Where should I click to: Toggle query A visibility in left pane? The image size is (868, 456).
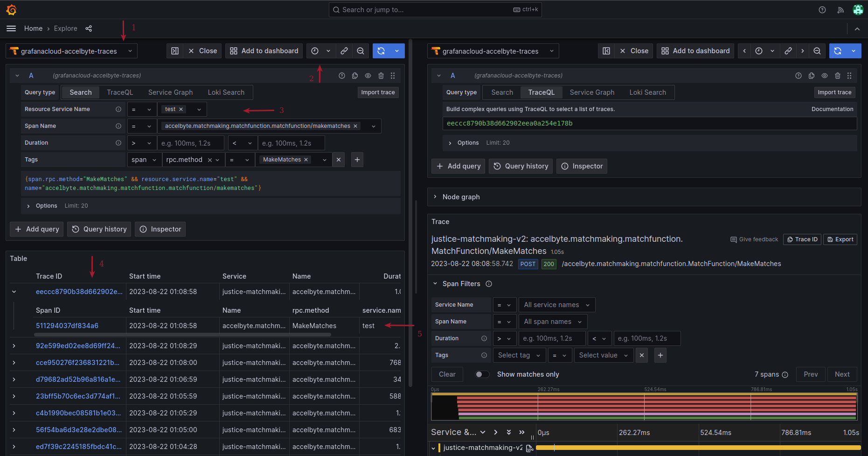(x=368, y=76)
